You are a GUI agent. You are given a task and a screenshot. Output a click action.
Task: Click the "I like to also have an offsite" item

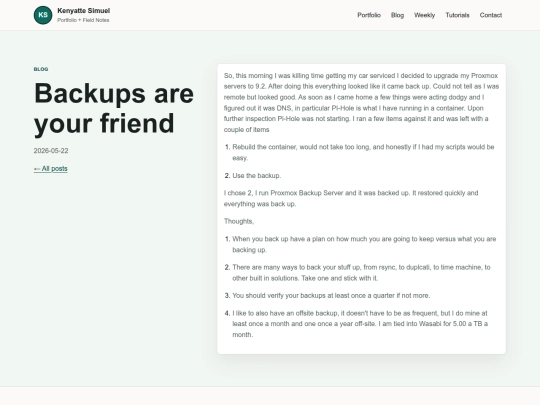point(360,324)
